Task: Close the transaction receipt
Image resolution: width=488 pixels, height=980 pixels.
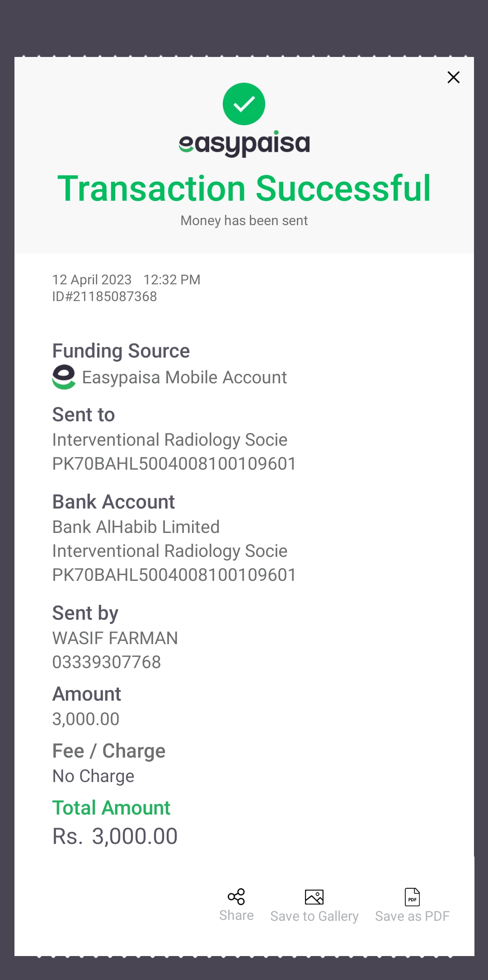Action: coord(453,77)
